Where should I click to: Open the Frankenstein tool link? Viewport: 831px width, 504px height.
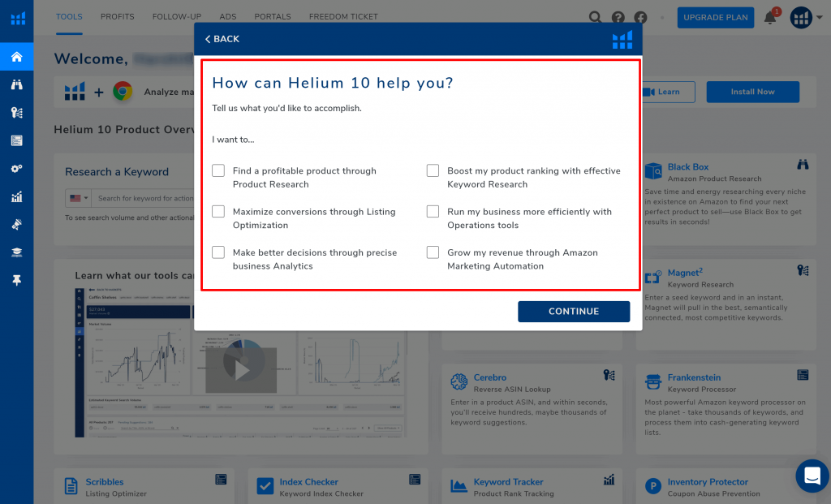pos(694,378)
